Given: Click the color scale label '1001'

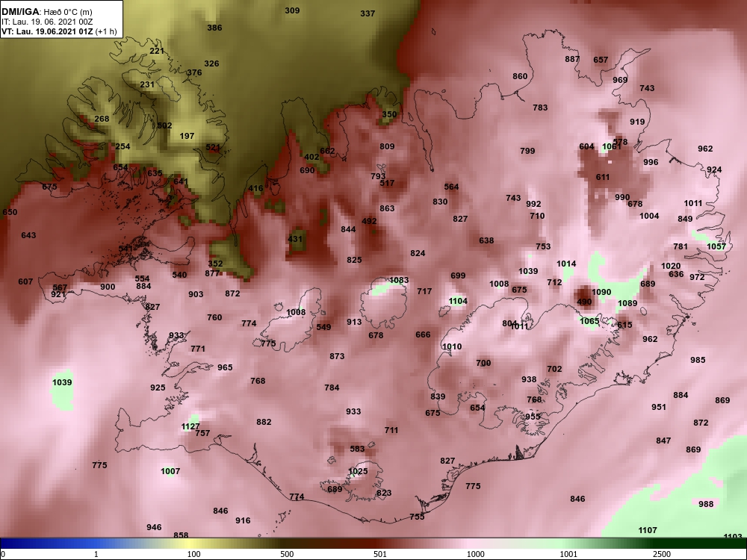Looking at the screenshot, I should click(x=568, y=554).
